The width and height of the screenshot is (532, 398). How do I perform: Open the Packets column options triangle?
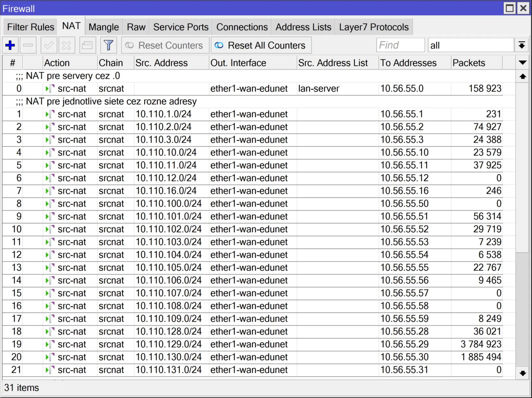tap(522, 63)
